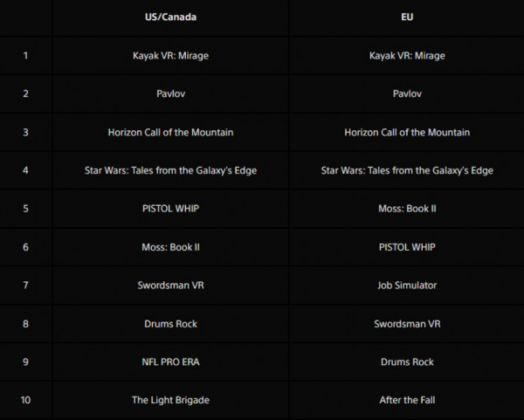Image resolution: width=524 pixels, height=420 pixels.
Task: Select Moss: Book II in rank 6 row
Action: coord(170,247)
